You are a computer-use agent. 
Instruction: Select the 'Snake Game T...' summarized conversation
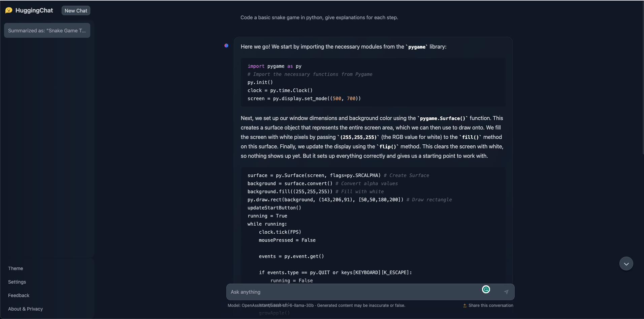[x=47, y=30]
